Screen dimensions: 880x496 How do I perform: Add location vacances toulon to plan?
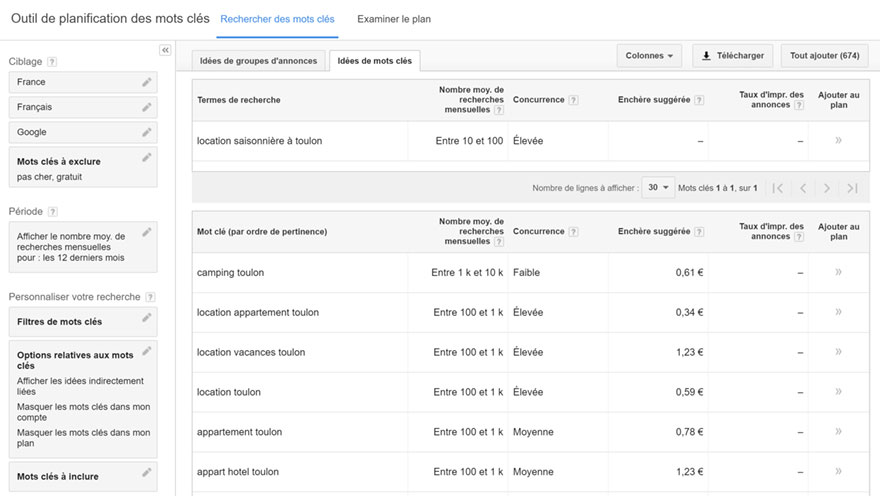click(838, 352)
